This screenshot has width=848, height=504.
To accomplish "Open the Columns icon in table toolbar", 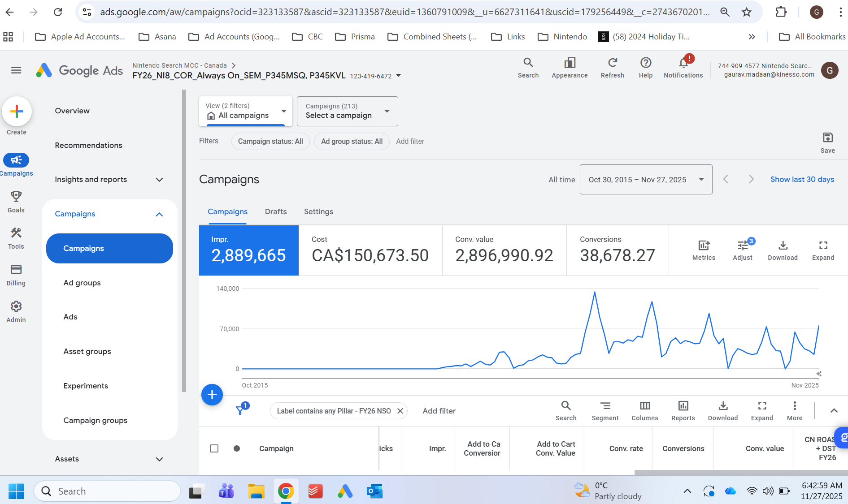I will coord(644,410).
